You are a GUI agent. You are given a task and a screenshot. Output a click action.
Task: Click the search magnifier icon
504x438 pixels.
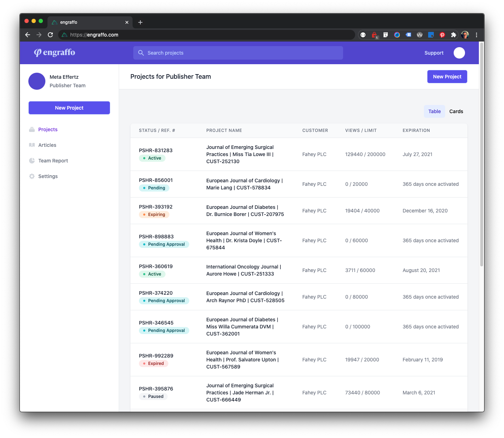141,53
